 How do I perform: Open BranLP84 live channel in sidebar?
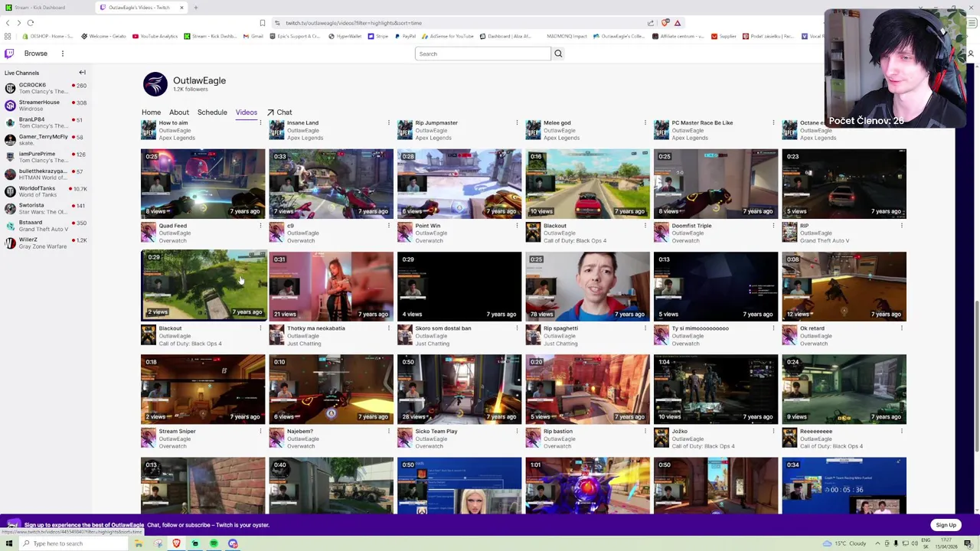coord(46,122)
